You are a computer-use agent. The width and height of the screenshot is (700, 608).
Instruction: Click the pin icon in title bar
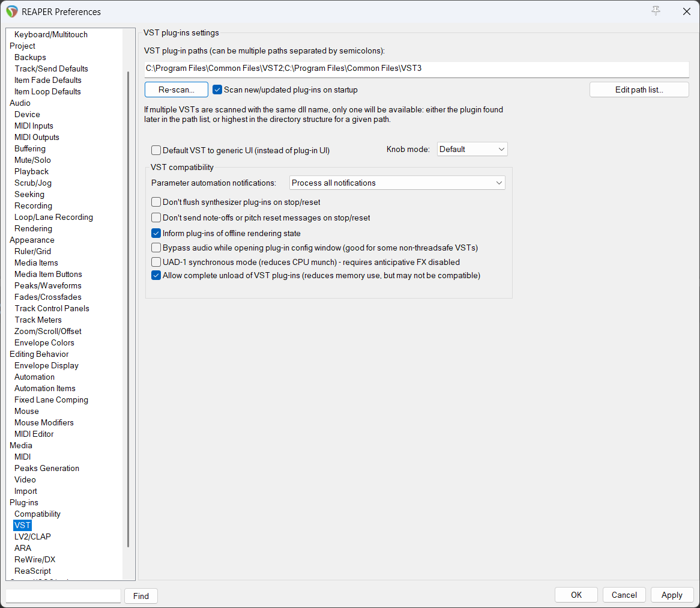656,11
